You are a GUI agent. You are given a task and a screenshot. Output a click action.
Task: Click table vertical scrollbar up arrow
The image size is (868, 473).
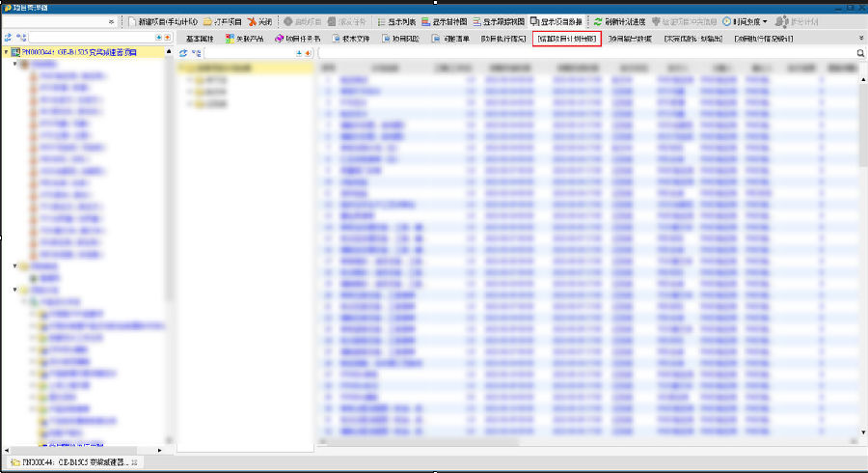[x=863, y=80]
